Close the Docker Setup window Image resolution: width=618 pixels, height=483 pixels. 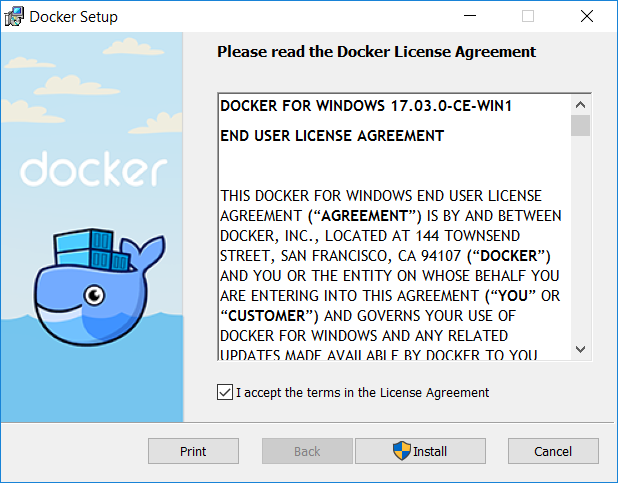(586, 17)
